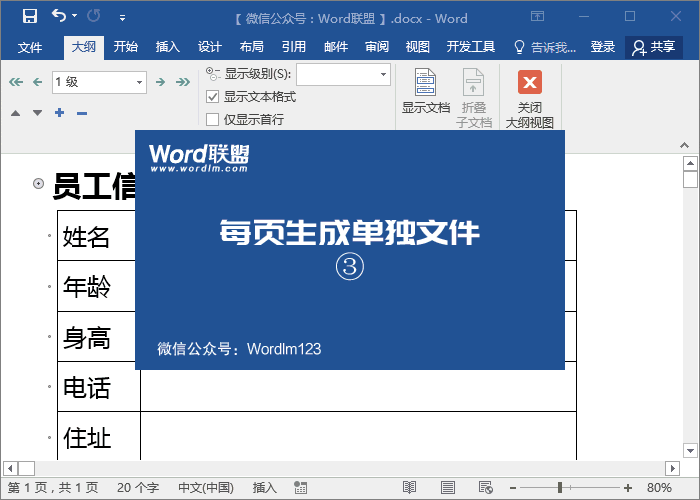700x500 pixels.
Task: Open the undo history dropdown arrow
Action: tap(75, 16)
